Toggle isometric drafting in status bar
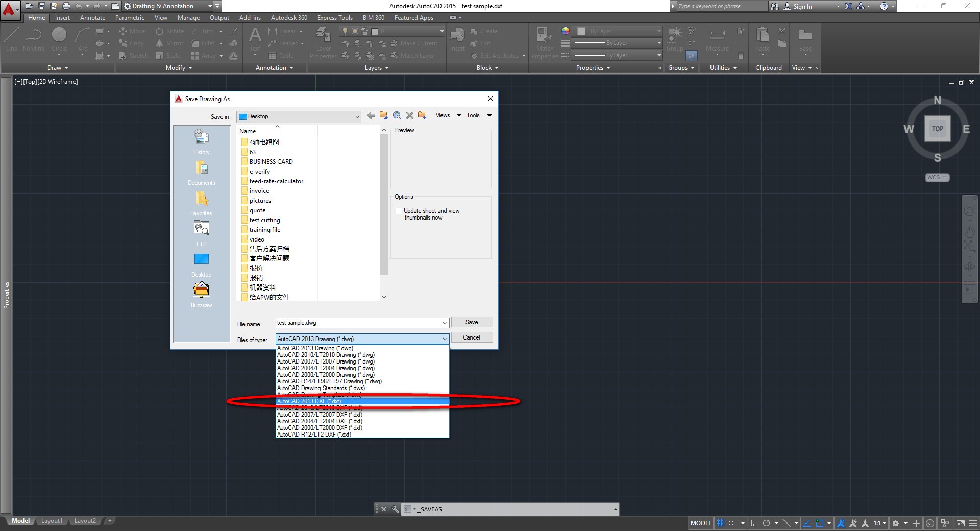This screenshot has width=980, height=531. (x=787, y=523)
